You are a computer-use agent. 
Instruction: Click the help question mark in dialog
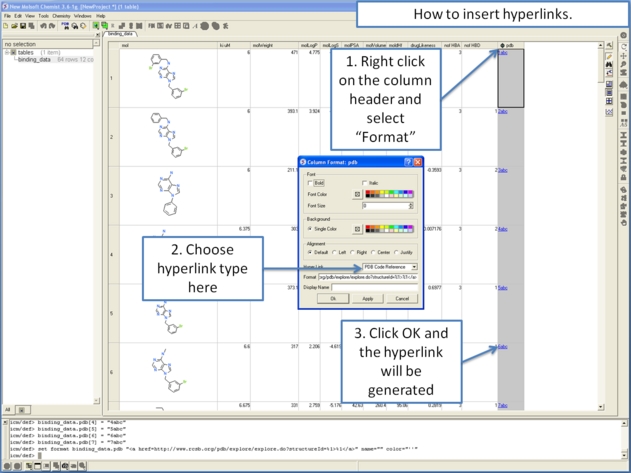[408, 162]
